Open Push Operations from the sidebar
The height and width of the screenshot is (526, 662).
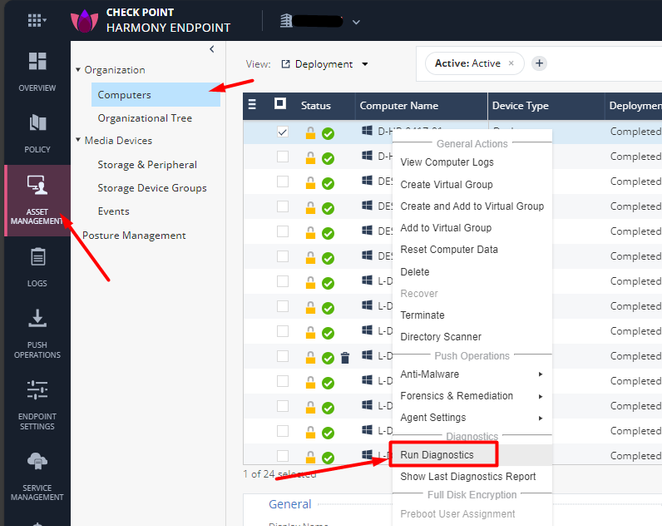pos(36,331)
